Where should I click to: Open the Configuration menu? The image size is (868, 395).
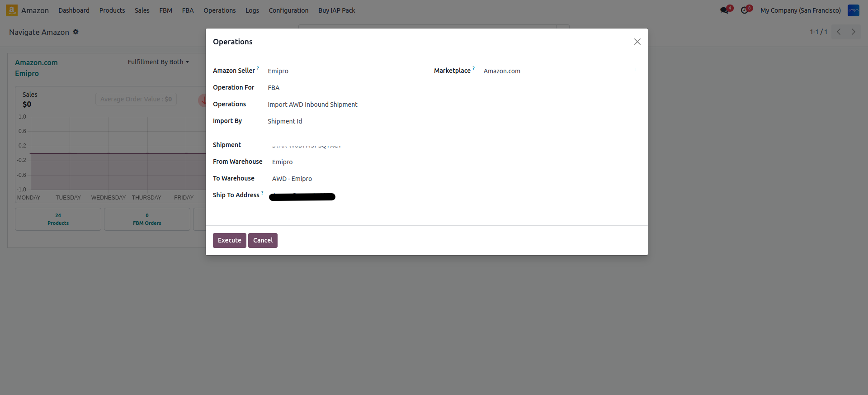click(x=288, y=10)
